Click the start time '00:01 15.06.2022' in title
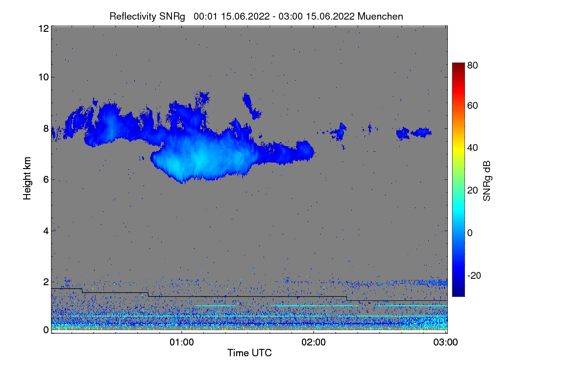 pos(231,16)
